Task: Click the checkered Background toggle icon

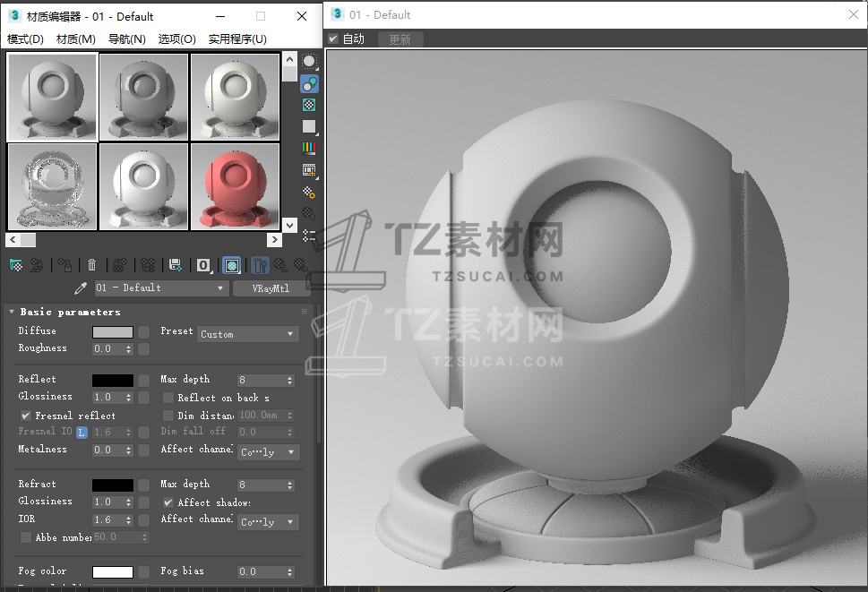Action: [x=309, y=106]
